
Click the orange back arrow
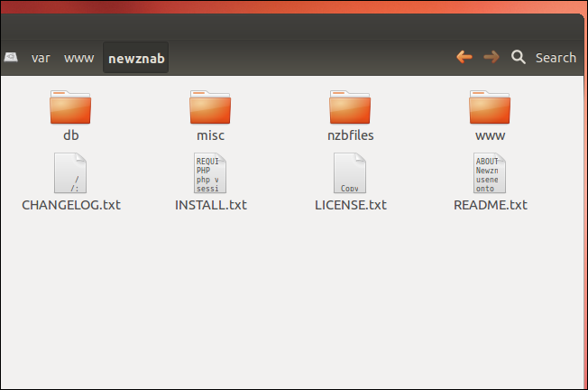pyautogui.click(x=464, y=57)
